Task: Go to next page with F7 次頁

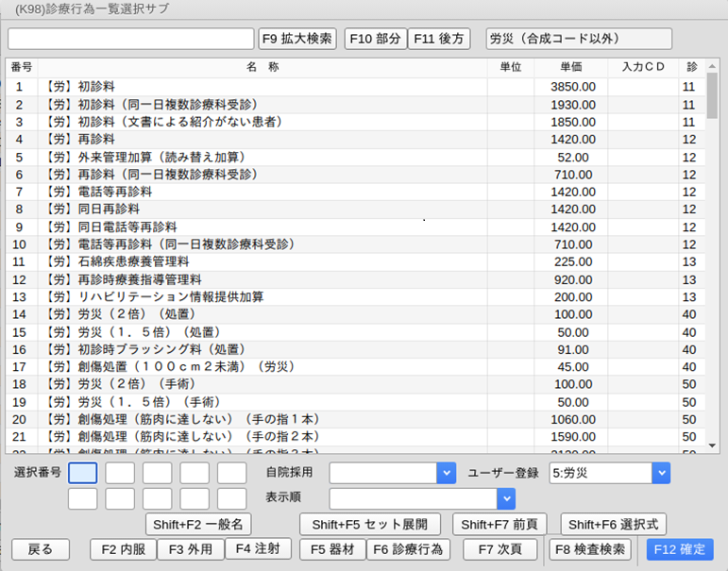Action: tap(499, 549)
